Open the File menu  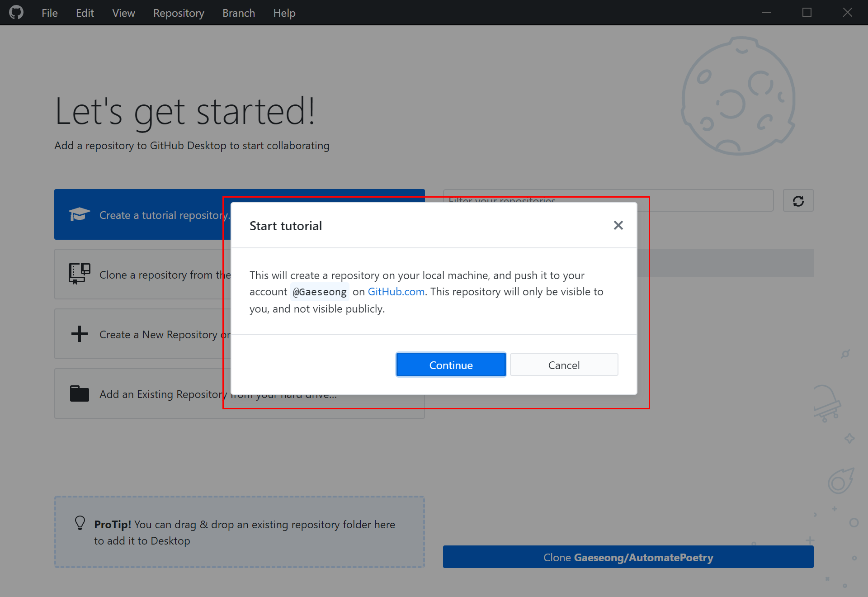pos(50,13)
